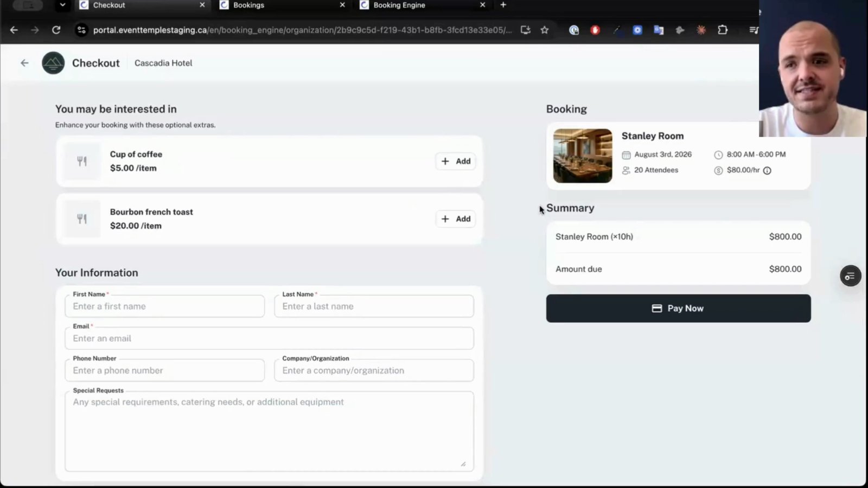Open the orange starburst extension icon
This screenshot has height=488, width=868.
(x=701, y=30)
